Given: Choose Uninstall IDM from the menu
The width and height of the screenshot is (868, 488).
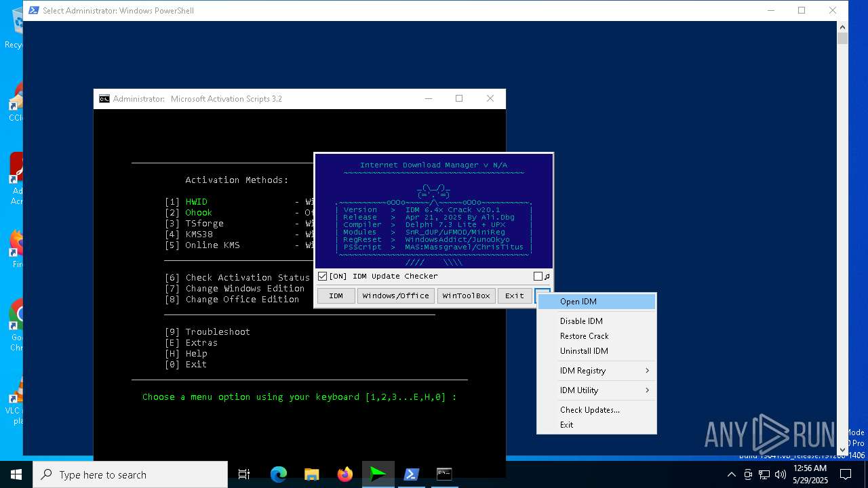Looking at the screenshot, I should click(597, 351).
